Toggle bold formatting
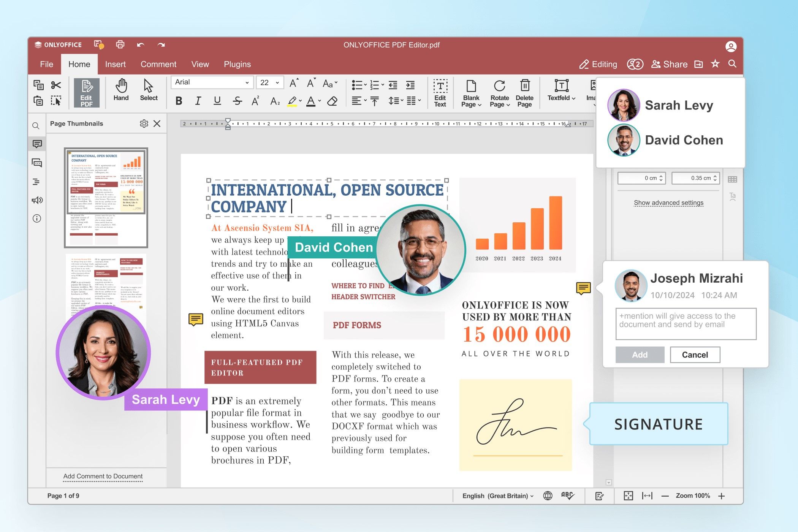798x532 pixels. tap(179, 101)
